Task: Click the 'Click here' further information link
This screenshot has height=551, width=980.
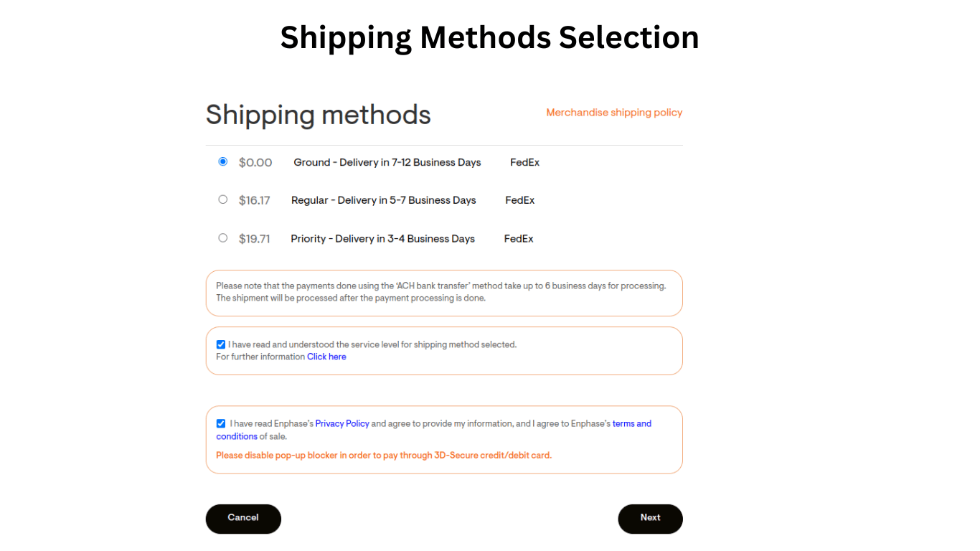Action: (x=326, y=357)
